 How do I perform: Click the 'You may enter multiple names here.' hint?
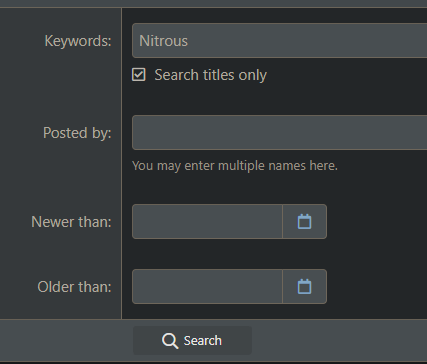pyautogui.click(x=235, y=166)
